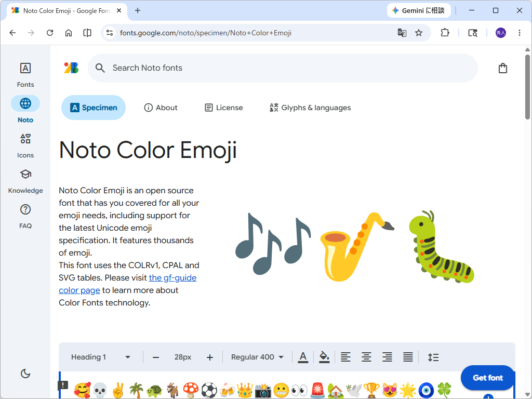Viewport: 532px width, 399px height.
Task: Center align the text
Action: 366,357
